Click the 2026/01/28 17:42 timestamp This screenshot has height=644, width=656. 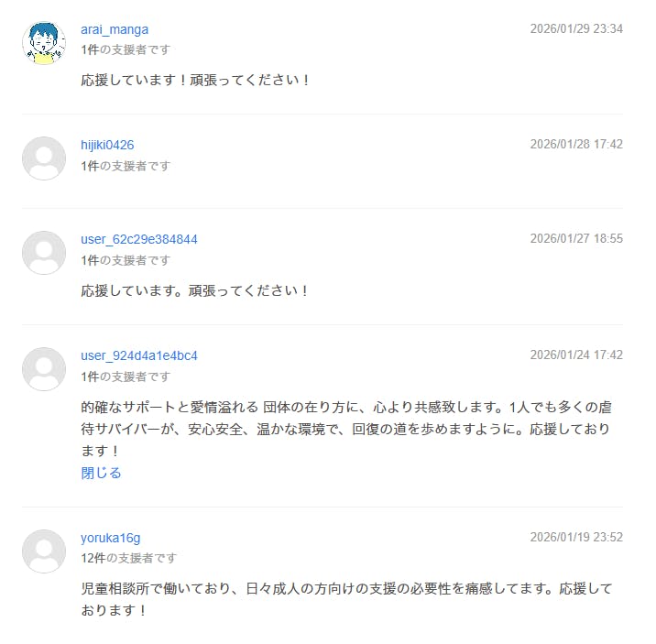tap(576, 144)
